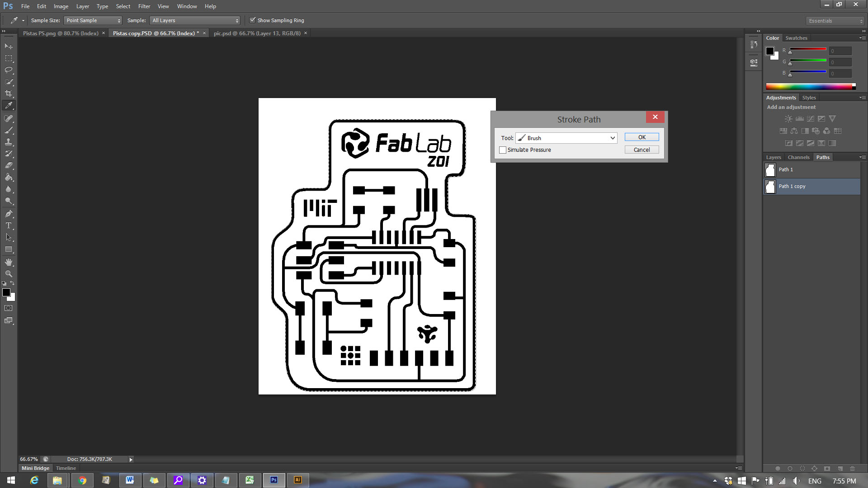Viewport: 868px width, 488px height.
Task: Select the Hand tool
Action: [x=9, y=262]
